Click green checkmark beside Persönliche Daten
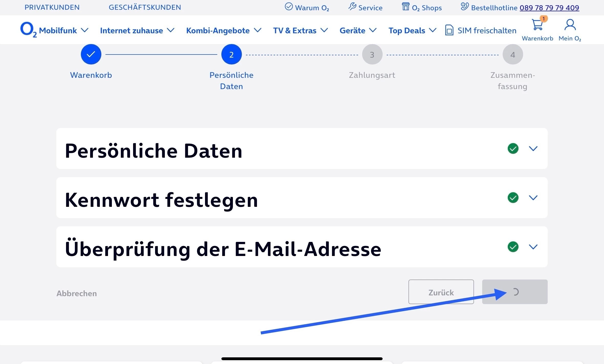 tap(513, 148)
